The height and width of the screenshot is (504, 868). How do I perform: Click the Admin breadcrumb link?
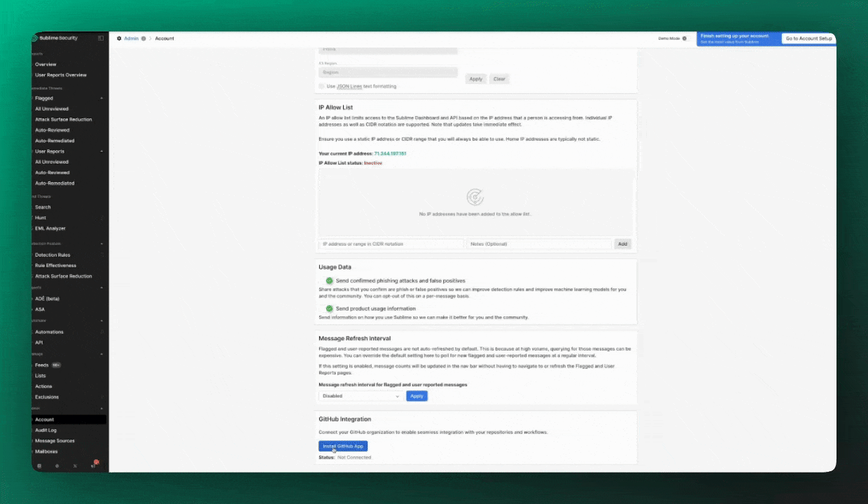coord(132,38)
